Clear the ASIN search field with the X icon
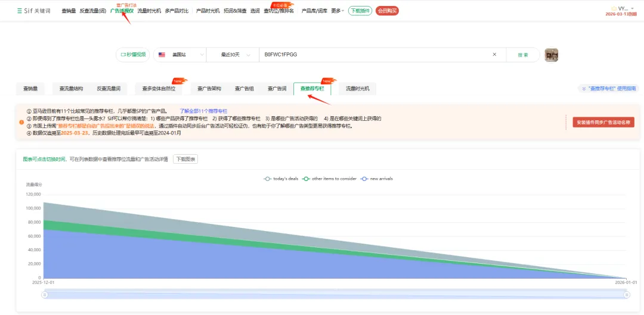The image size is (644, 315). tap(494, 55)
